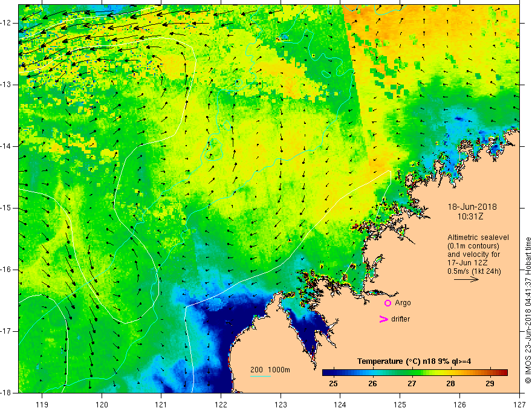Click the magenta Argo circle legend symbol
532x411 pixels.
[x=388, y=303]
